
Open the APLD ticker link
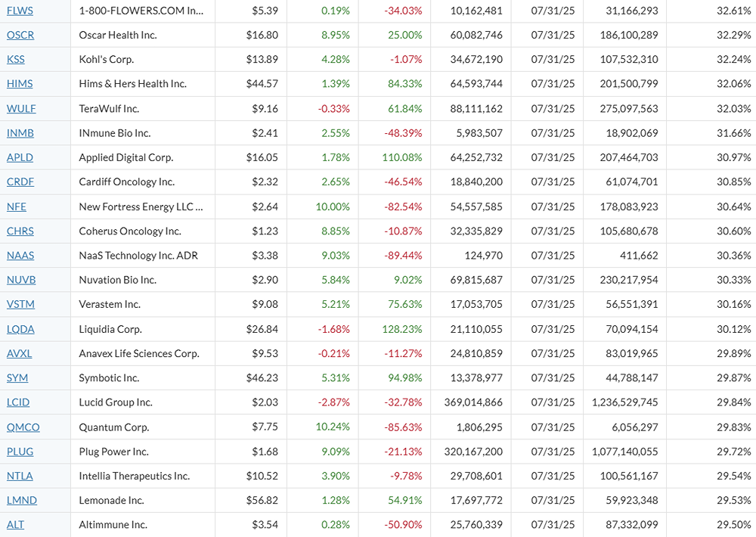point(20,157)
